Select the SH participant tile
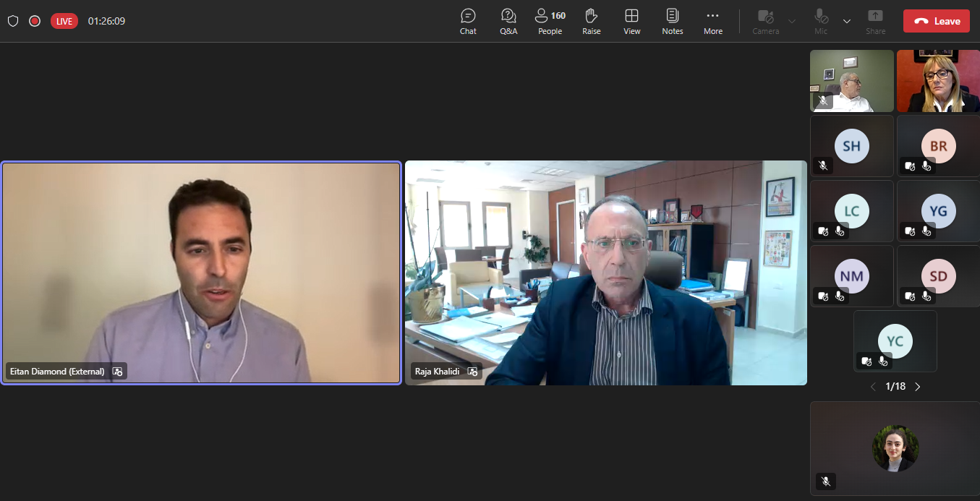 852,146
